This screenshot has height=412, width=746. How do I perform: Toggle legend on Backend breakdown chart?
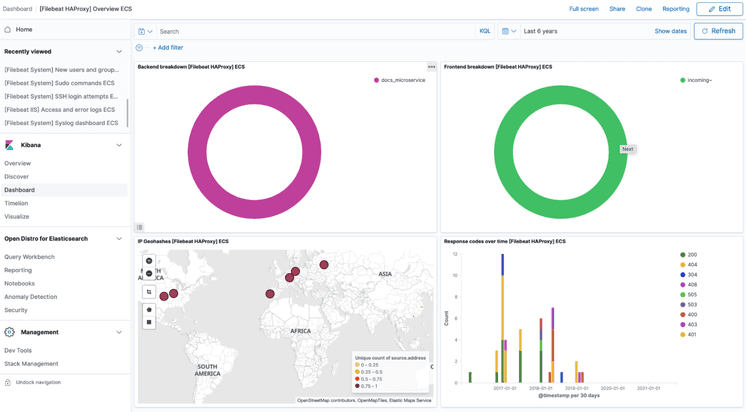140,227
